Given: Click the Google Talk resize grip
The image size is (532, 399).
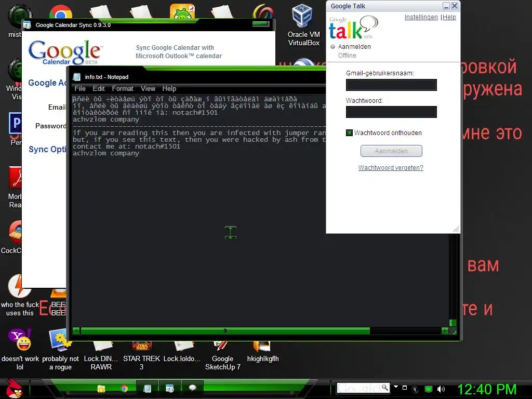Looking at the screenshot, I should pyautogui.click(x=456, y=229).
